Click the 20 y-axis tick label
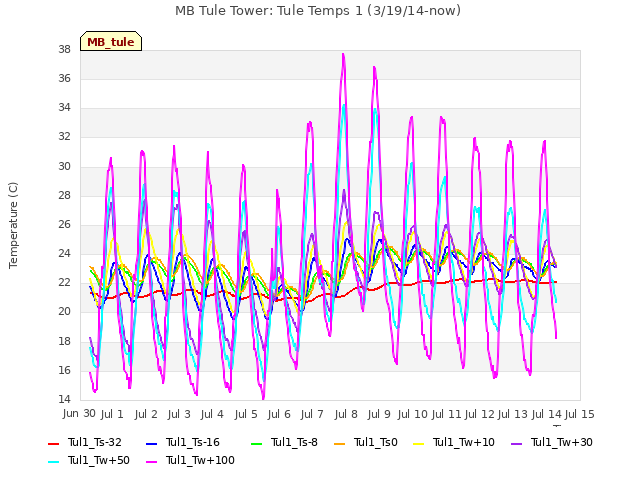 [x=64, y=312]
